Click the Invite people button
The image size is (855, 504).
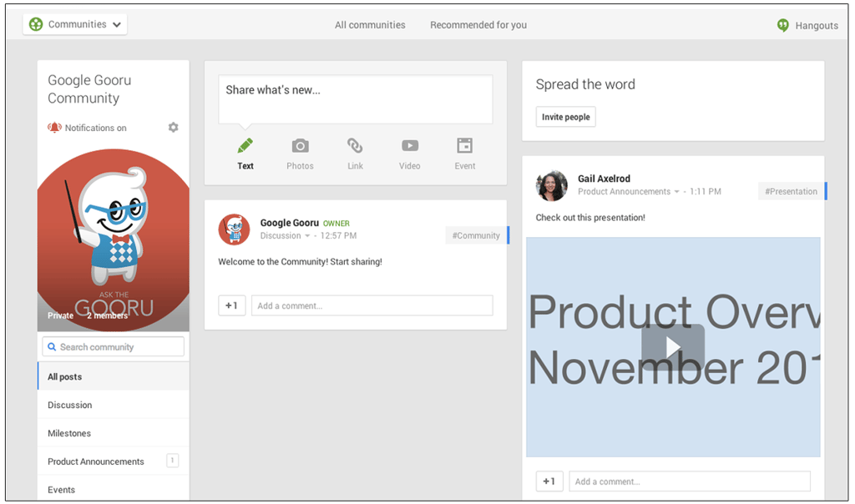tap(565, 117)
